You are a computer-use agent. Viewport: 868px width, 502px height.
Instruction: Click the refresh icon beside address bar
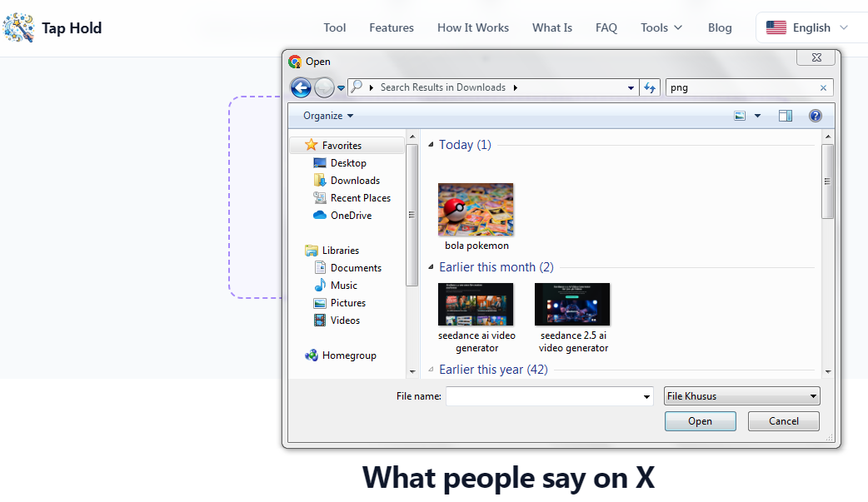tap(650, 87)
